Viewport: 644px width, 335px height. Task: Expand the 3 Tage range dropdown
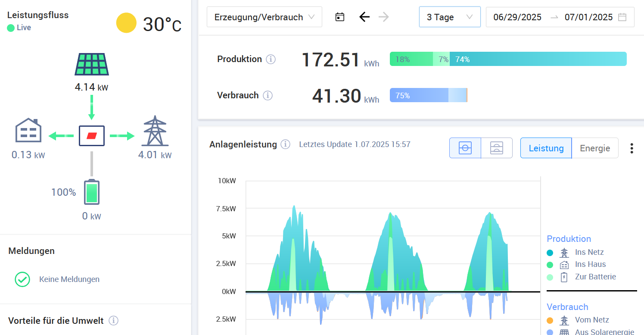pyautogui.click(x=449, y=17)
